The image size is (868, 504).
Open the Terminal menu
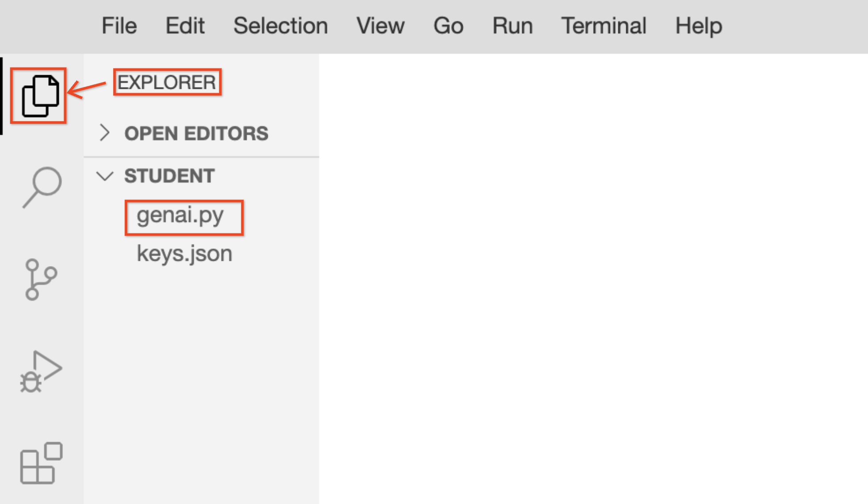(604, 26)
